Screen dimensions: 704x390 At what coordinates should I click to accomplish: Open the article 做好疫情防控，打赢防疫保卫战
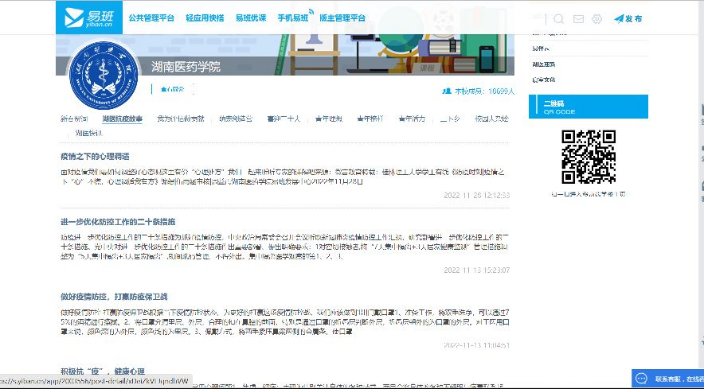click(x=114, y=297)
